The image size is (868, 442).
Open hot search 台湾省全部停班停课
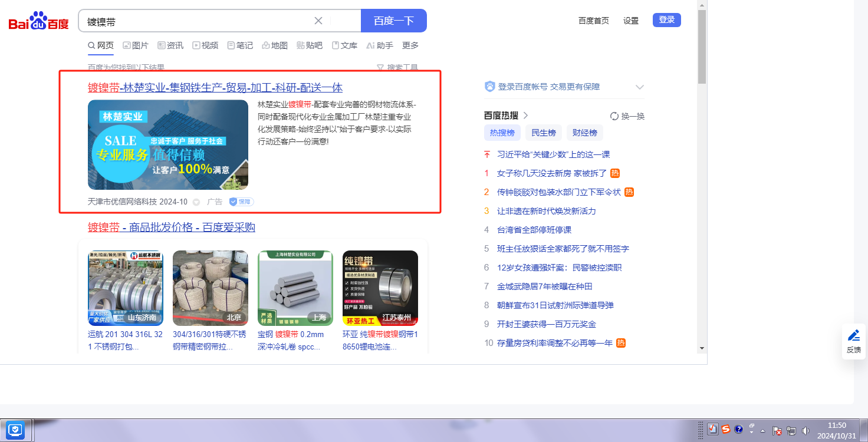[534, 230]
